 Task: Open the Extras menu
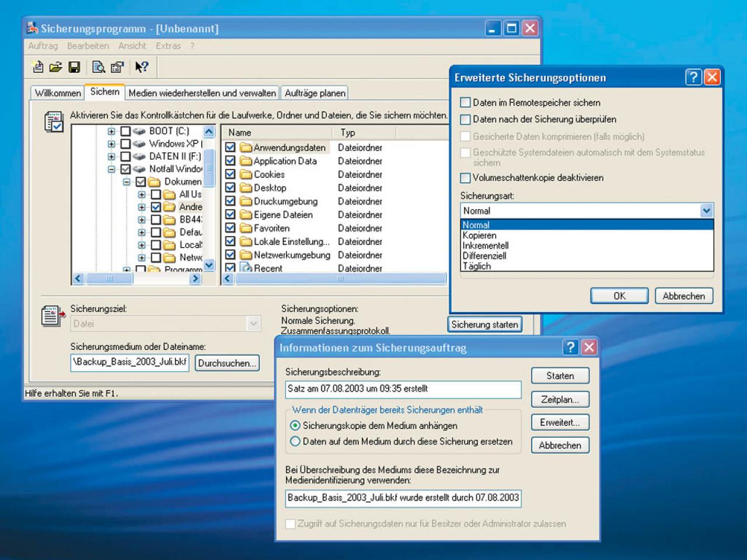(168, 46)
